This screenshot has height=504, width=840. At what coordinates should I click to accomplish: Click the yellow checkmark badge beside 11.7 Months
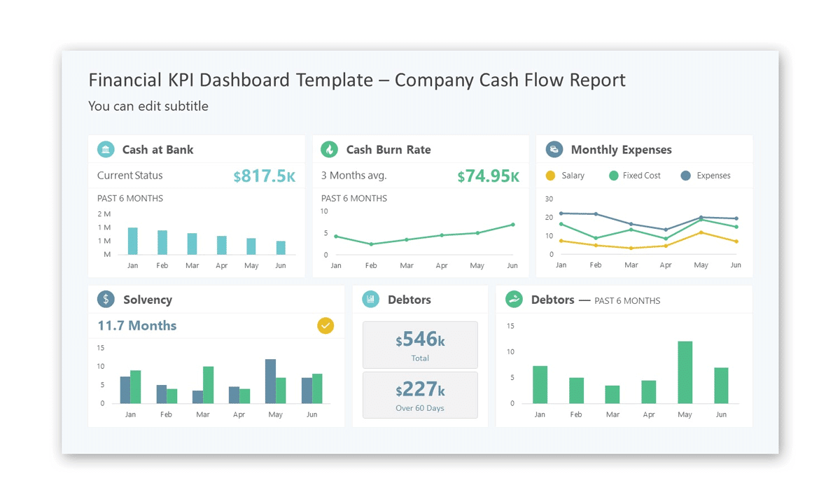325,325
